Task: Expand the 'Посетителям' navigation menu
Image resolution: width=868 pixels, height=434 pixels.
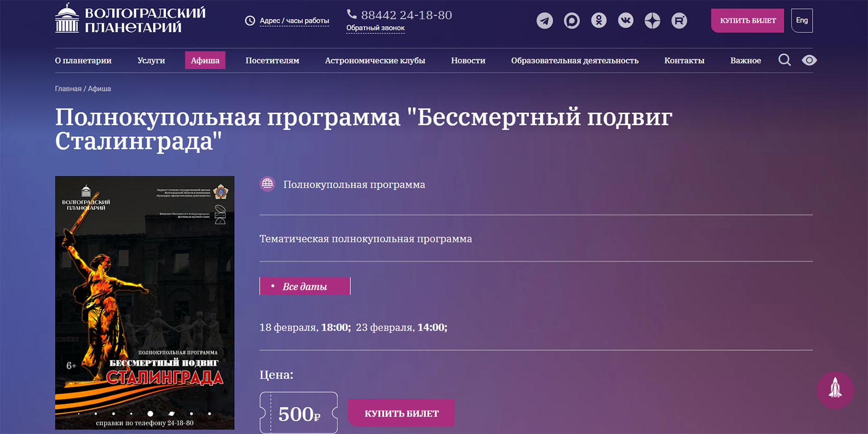Action: pyautogui.click(x=272, y=61)
